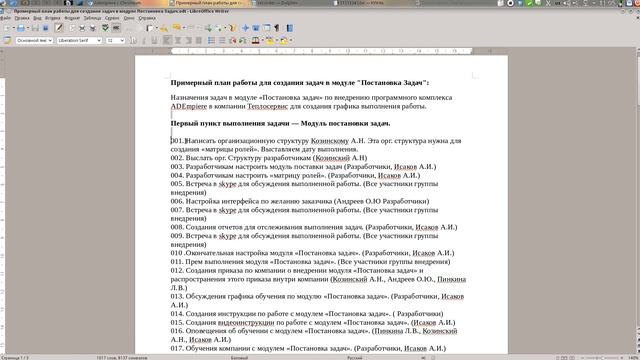Insert hyperlink using toolbar icon
Viewport: 640px width, 360px height.
point(209,28)
